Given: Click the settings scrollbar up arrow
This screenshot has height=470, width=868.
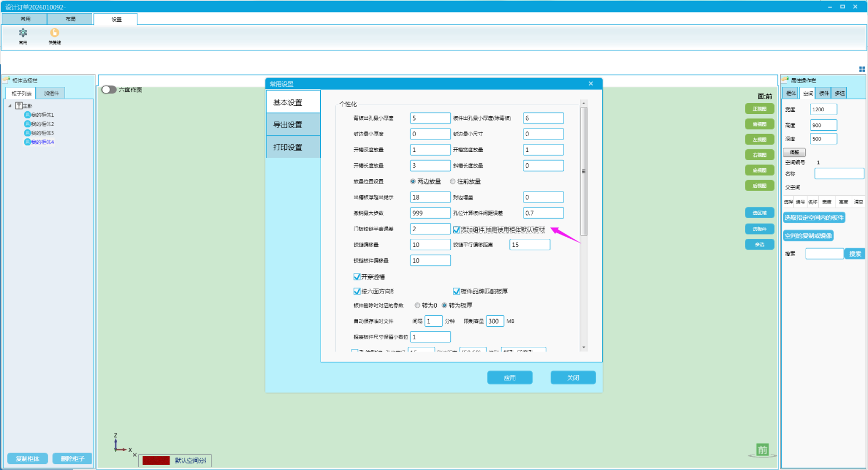Looking at the screenshot, I should pyautogui.click(x=584, y=103).
